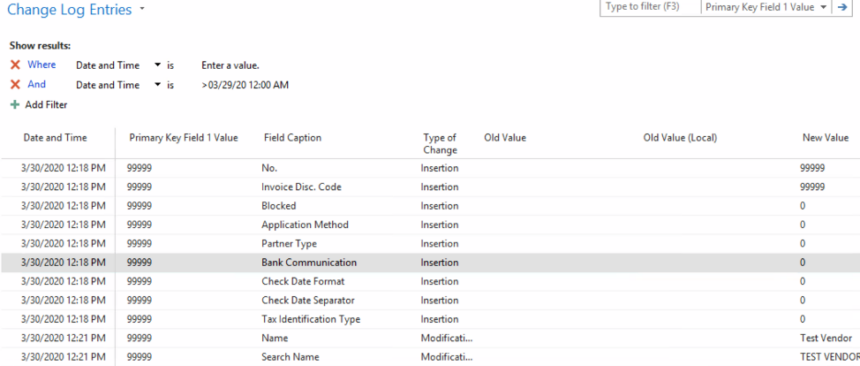Click the Field Caption column header

[x=292, y=138]
